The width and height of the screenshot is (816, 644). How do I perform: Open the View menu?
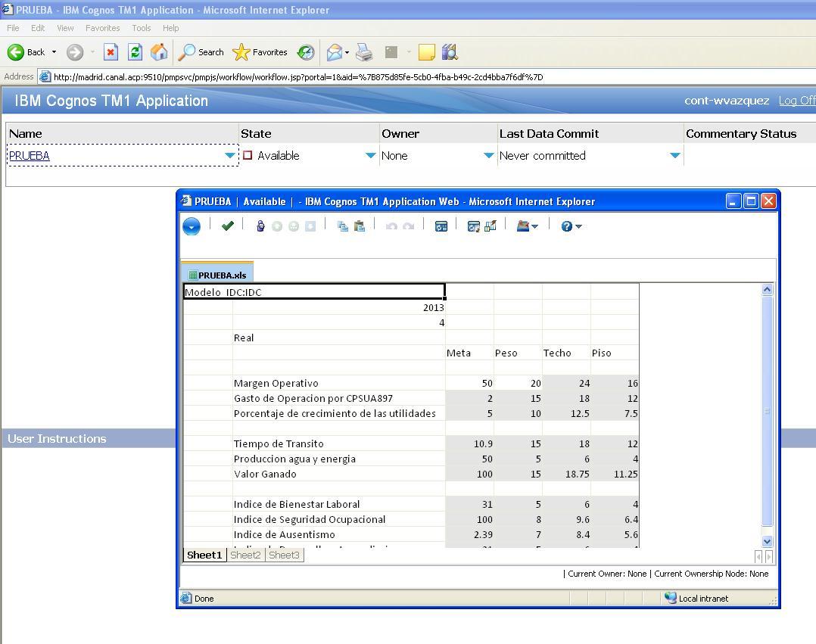[x=65, y=28]
